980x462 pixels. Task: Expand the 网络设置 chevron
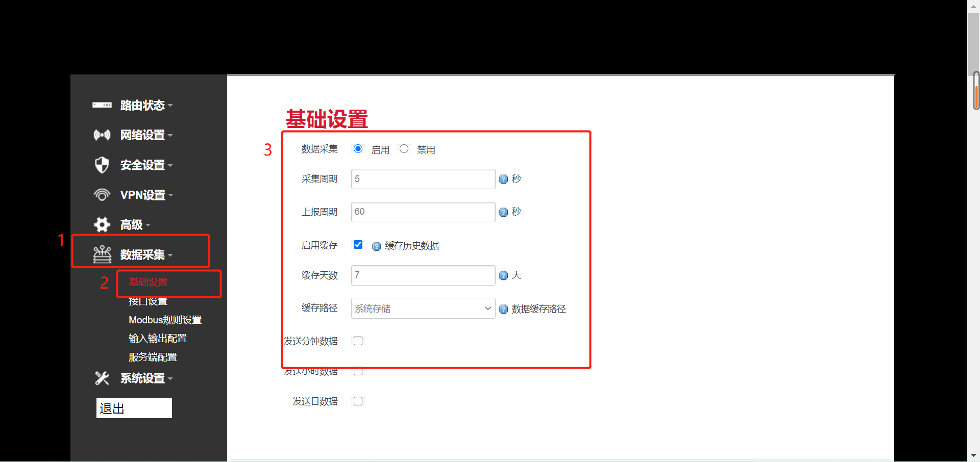(170, 135)
